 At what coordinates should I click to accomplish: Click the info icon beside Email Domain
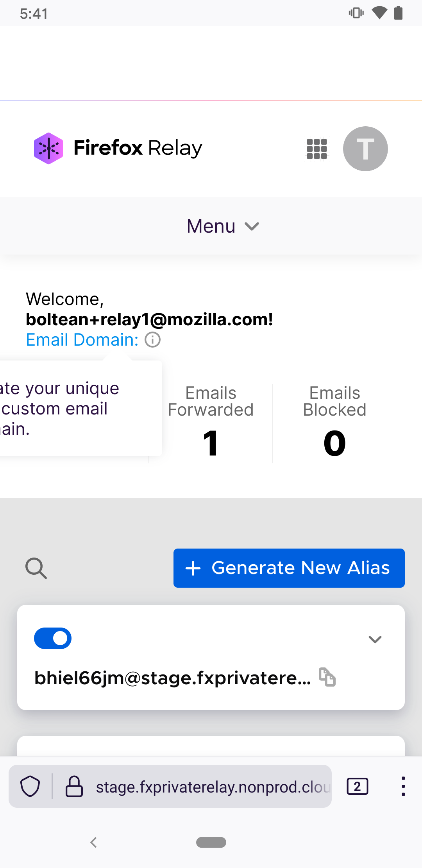click(152, 340)
